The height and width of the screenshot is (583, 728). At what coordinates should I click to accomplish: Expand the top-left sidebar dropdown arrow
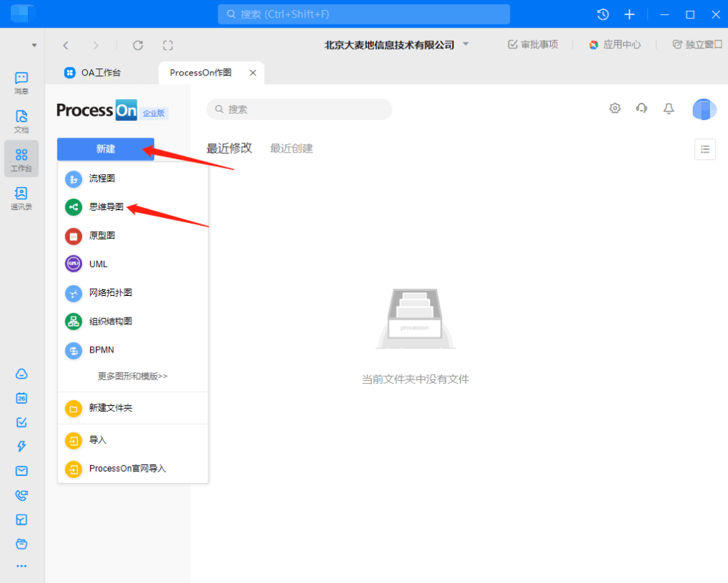pyautogui.click(x=34, y=45)
